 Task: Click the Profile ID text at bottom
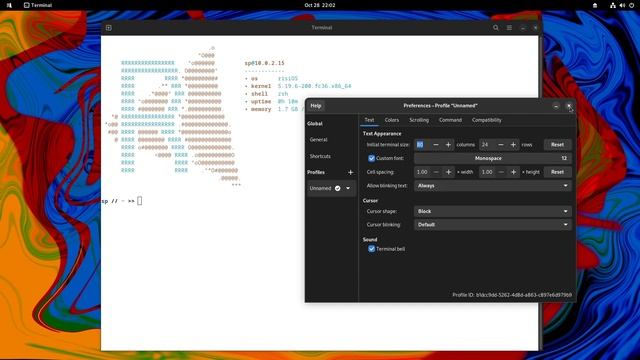512,295
